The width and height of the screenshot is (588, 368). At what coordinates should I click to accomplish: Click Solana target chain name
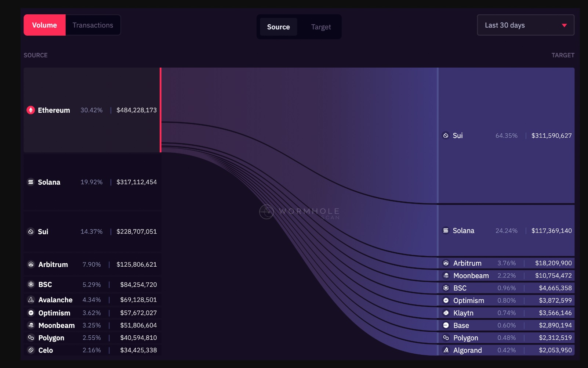(464, 231)
